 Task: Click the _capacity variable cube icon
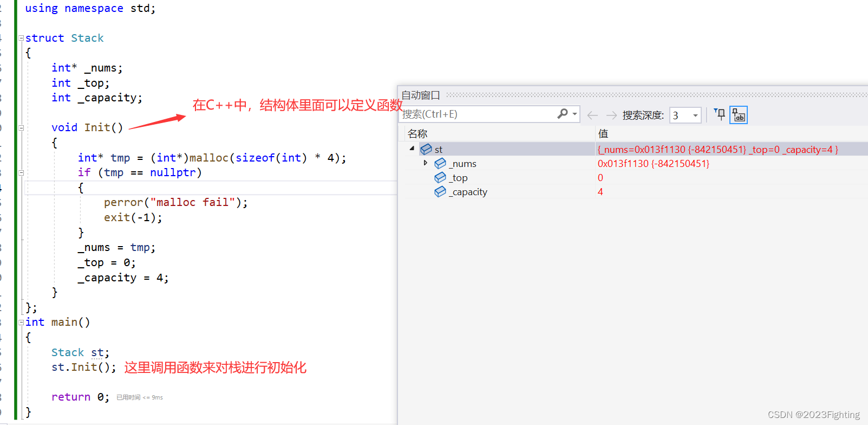(x=440, y=191)
